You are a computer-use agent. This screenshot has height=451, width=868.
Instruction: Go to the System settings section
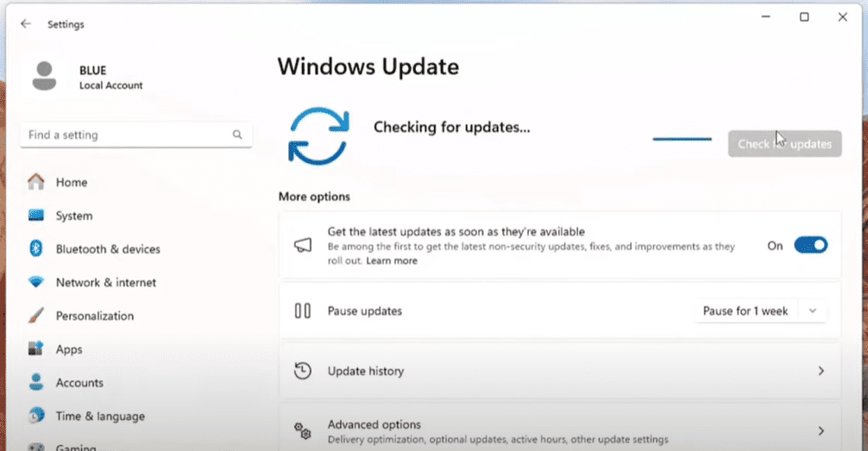point(73,216)
